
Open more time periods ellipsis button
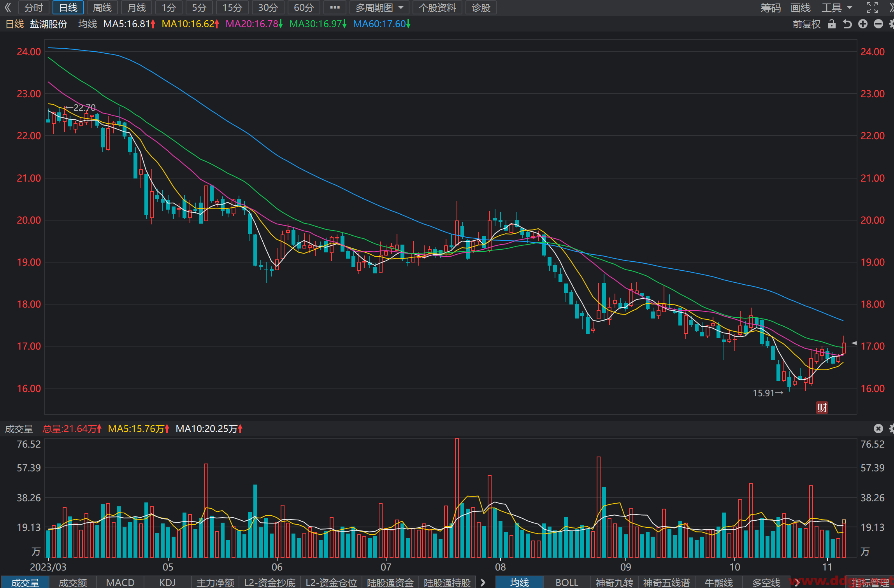tap(335, 7)
